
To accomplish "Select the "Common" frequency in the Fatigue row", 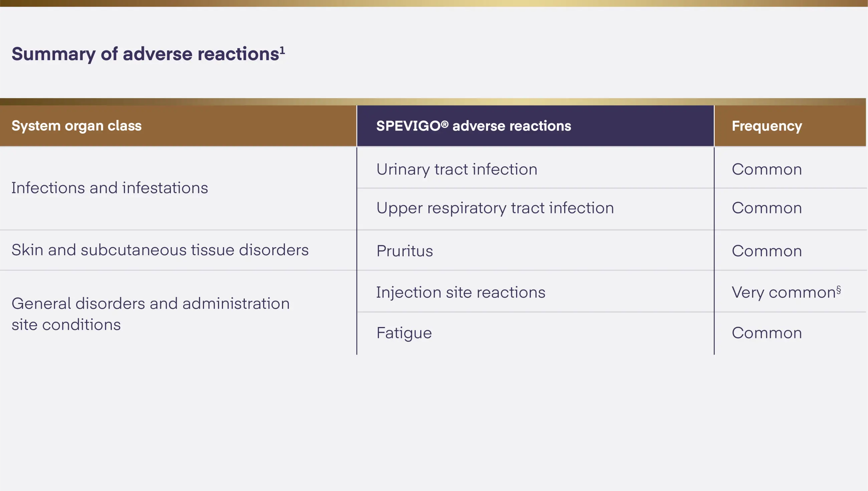I will click(767, 333).
